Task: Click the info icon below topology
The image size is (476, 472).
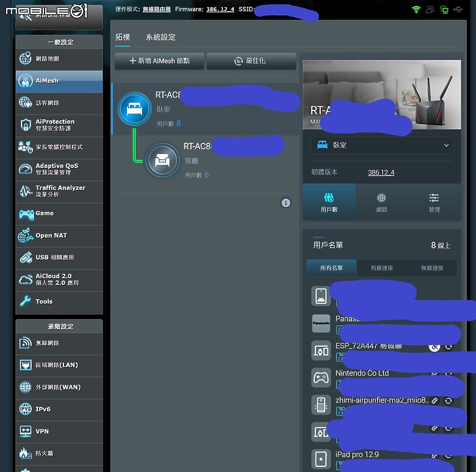Action: click(x=286, y=203)
